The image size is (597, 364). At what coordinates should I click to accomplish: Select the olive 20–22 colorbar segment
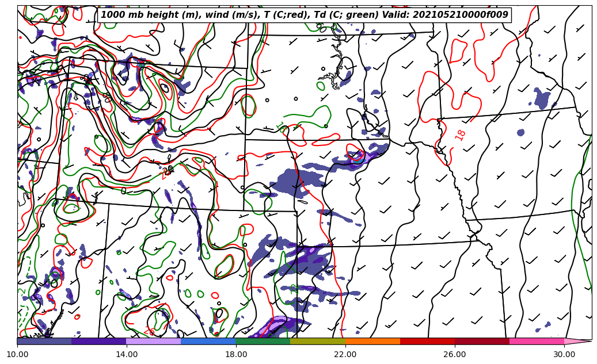click(318, 341)
